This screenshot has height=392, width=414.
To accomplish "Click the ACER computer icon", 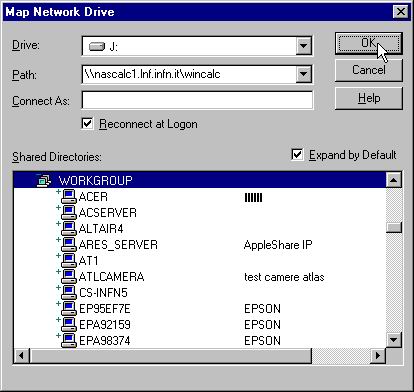I will (x=69, y=196).
